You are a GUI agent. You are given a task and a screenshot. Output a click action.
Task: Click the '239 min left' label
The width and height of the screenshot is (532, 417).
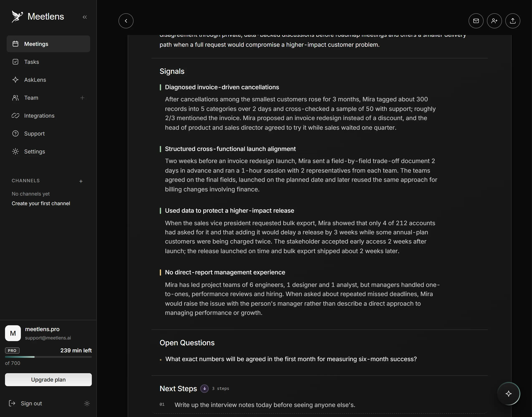[76, 350]
